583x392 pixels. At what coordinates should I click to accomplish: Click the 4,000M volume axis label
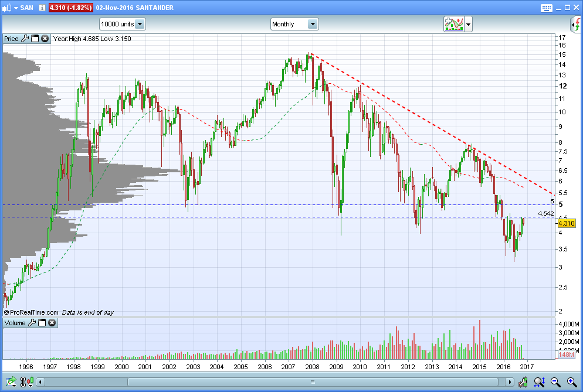(x=569, y=325)
